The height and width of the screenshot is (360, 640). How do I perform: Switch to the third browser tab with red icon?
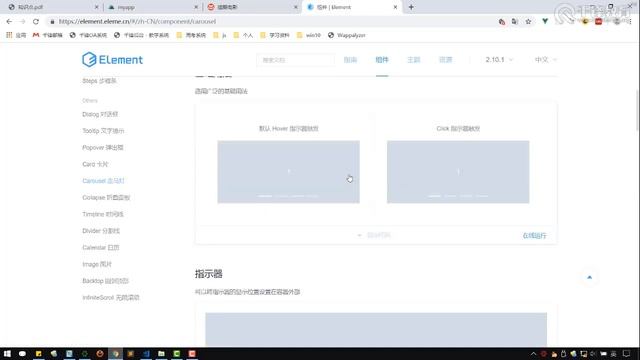click(251, 7)
